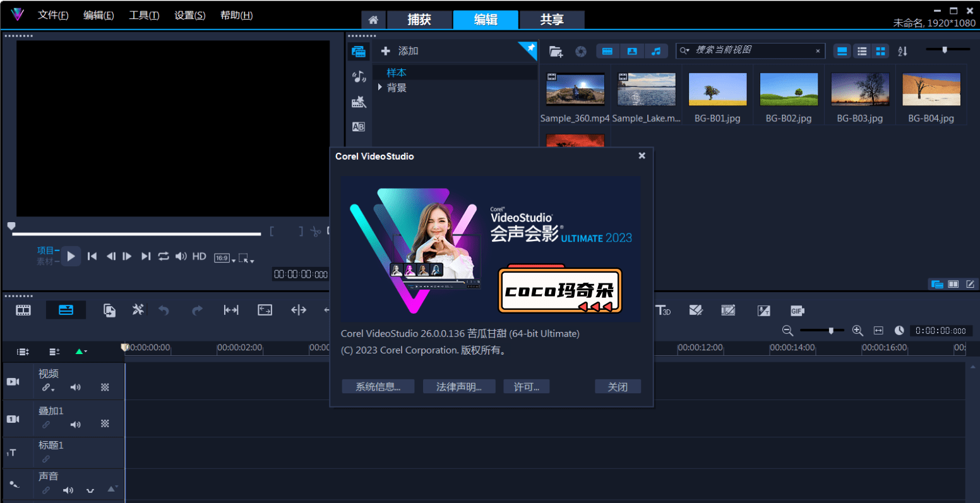The image size is (980, 503).
Task: Open the Audio library panel
Action: (x=359, y=76)
